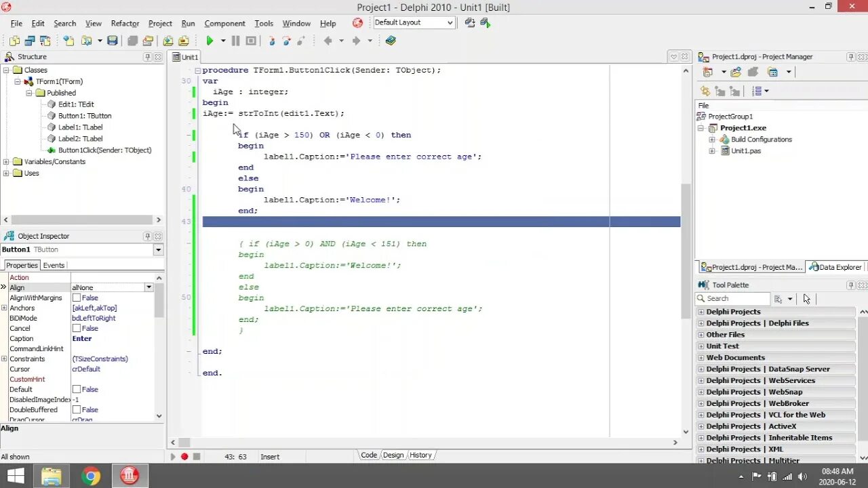The image size is (868, 488).
Task: Switch to the Design tab
Action: click(393, 455)
